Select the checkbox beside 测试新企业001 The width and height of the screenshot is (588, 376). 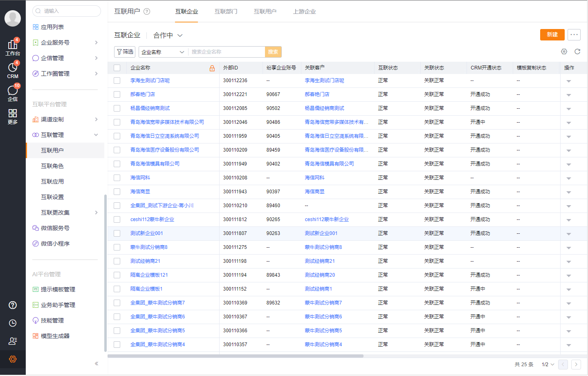pos(117,233)
